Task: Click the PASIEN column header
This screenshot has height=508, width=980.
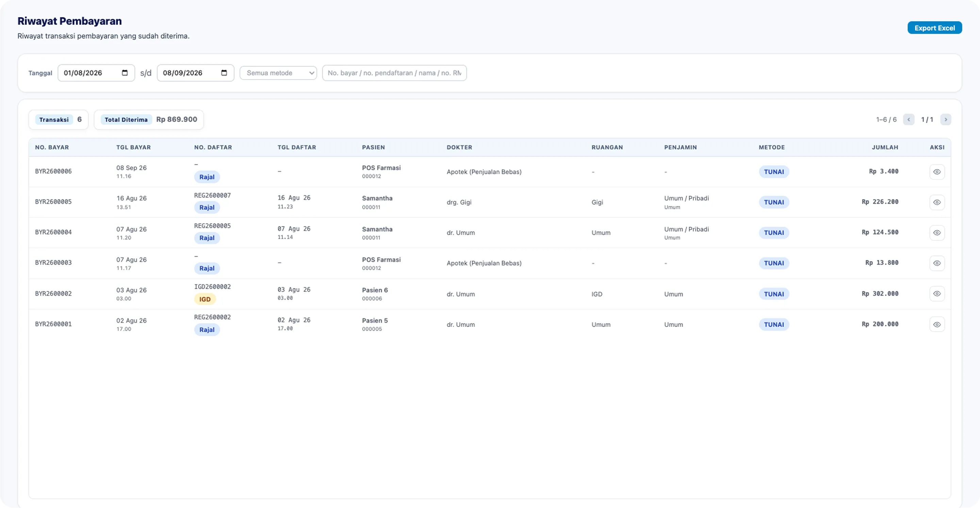Action: point(373,147)
